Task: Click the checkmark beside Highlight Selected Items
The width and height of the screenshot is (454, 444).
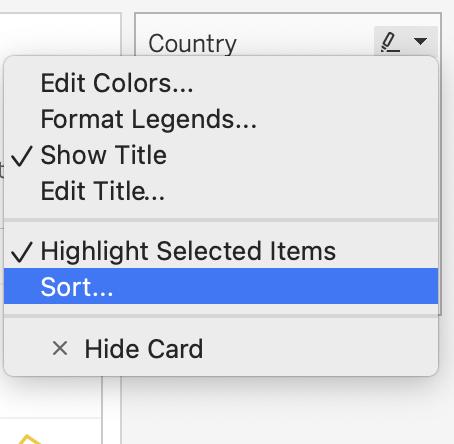Action: pos(22,252)
